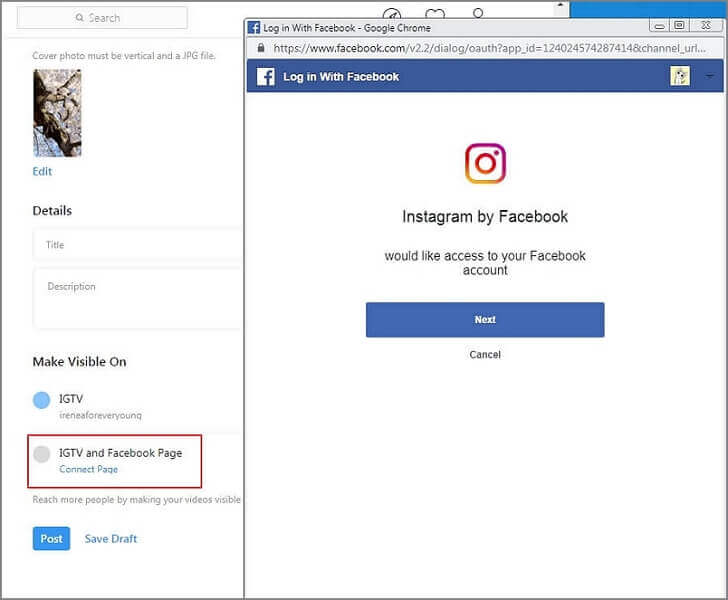Click the scrollbar up arrow on Instagram page
Screen dimensions: 728x600
point(560,5)
